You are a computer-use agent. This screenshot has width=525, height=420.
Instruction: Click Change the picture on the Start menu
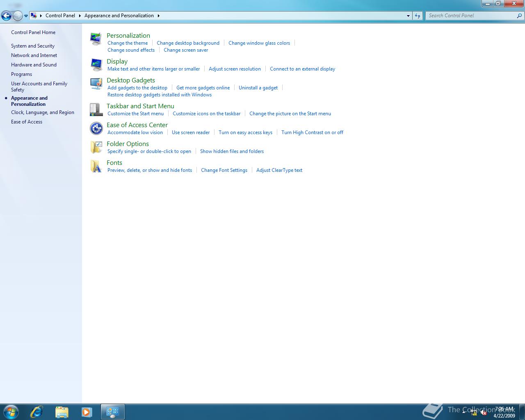pos(290,114)
